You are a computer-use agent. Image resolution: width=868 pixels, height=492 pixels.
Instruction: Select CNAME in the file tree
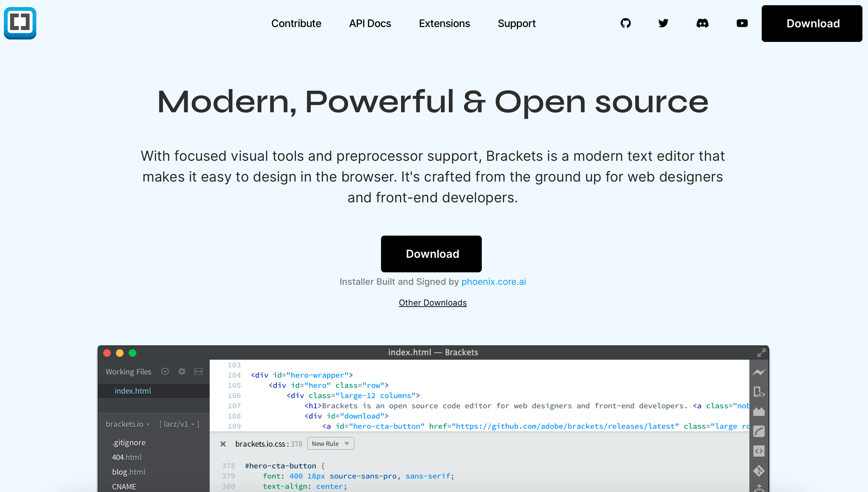click(124, 487)
